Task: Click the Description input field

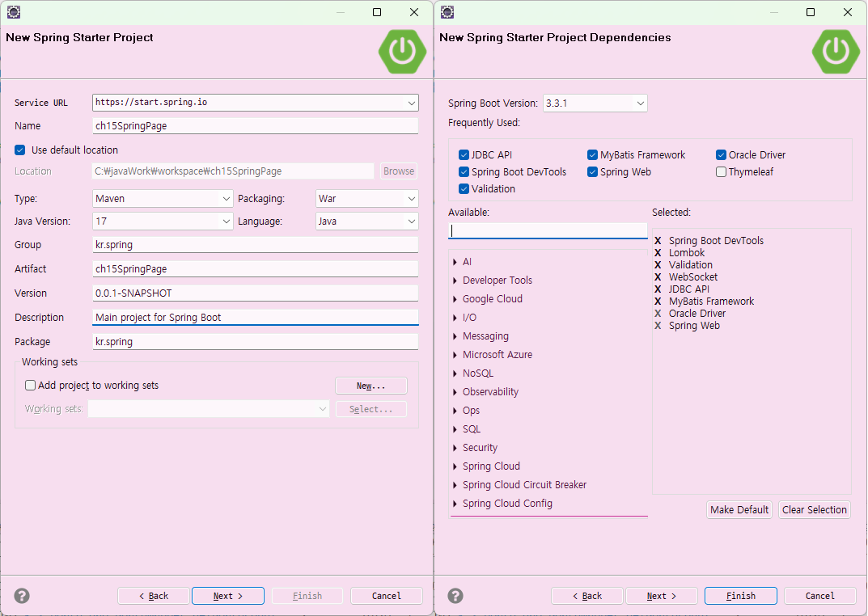Action: (x=255, y=318)
